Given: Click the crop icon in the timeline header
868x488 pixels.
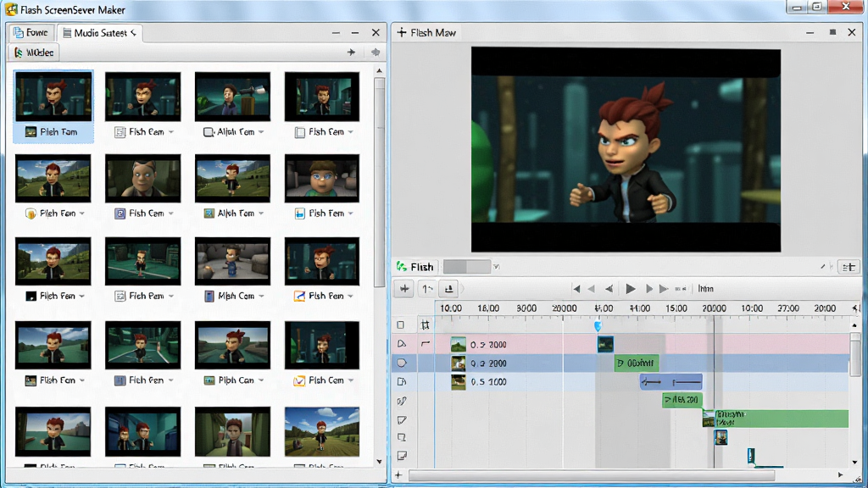Looking at the screenshot, I should pyautogui.click(x=426, y=325).
